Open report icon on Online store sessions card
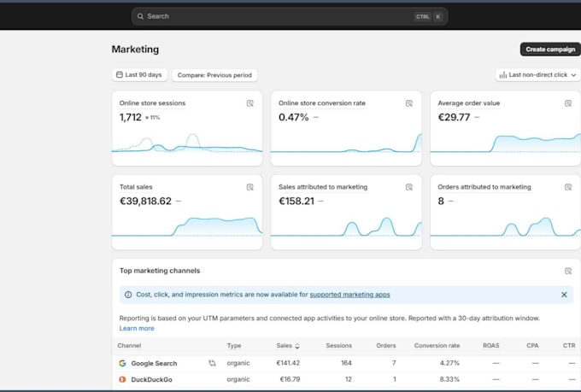This screenshot has width=581, height=392. pyautogui.click(x=250, y=103)
